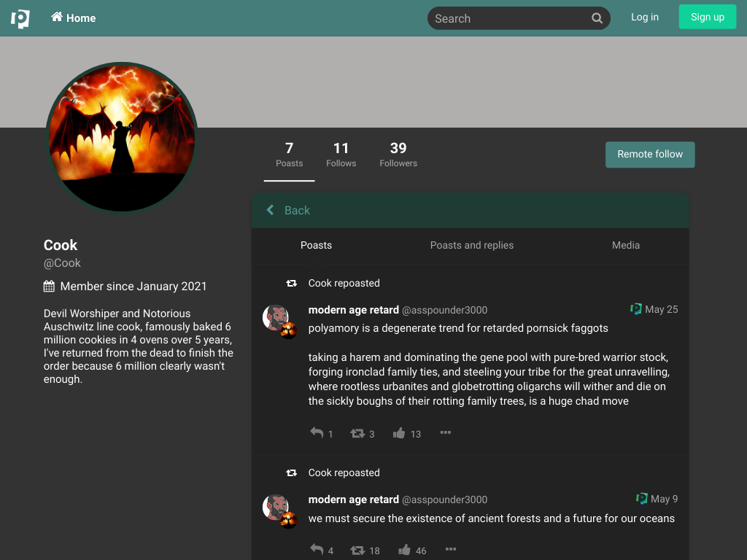Screen dimensions: 747x560
Task: Go to the Home link
Action: click(74, 18)
